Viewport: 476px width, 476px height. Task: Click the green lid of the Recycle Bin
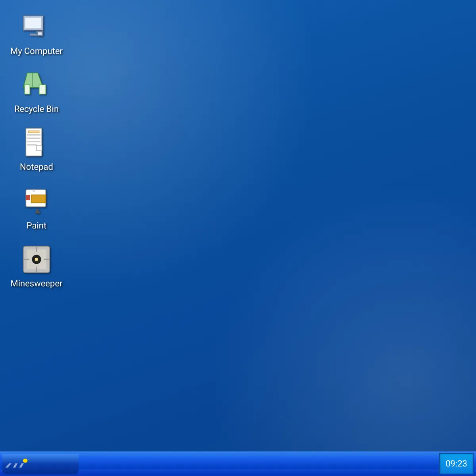tap(33, 80)
